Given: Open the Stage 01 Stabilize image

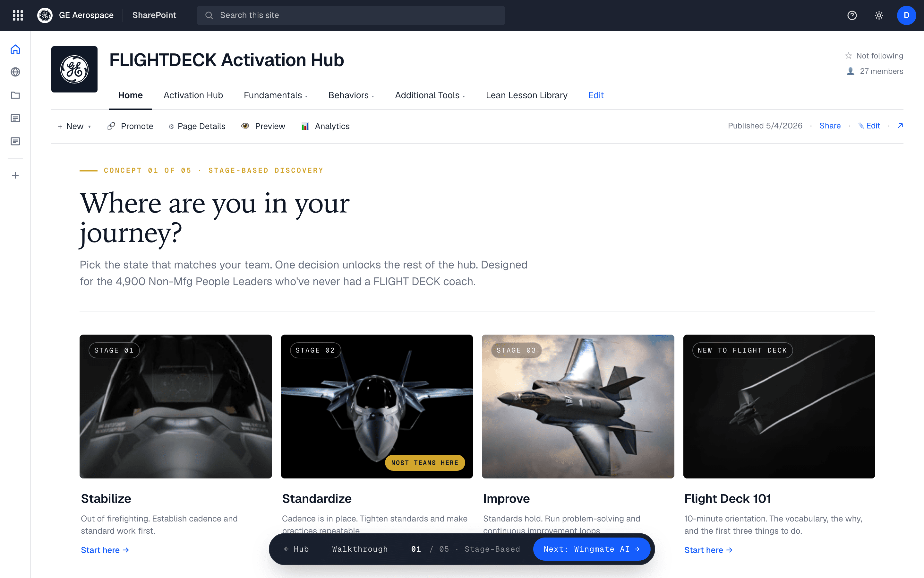Looking at the screenshot, I should (x=175, y=406).
